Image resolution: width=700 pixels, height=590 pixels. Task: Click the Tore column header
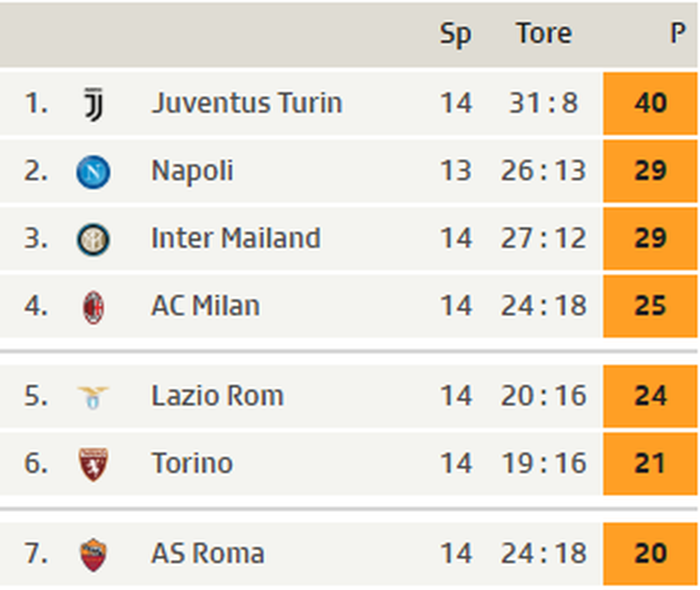pos(544,33)
